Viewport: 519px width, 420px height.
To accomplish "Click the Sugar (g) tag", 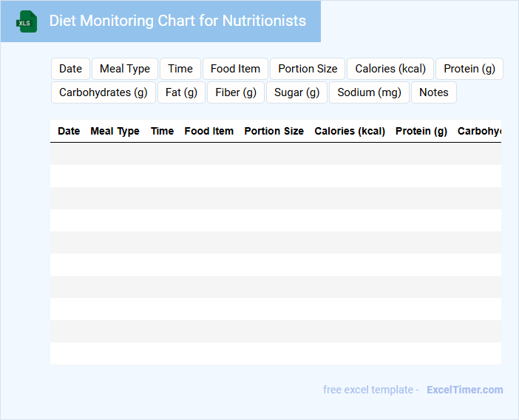I will tap(296, 92).
